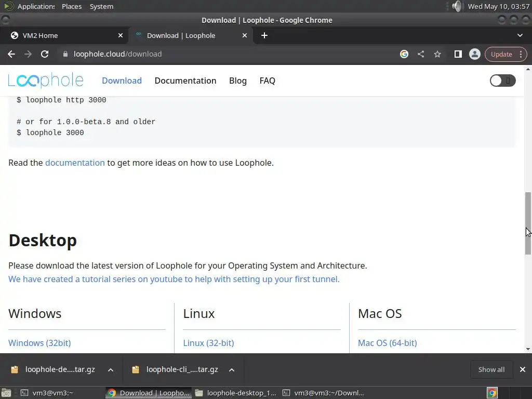Image resolution: width=532 pixels, height=399 pixels.
Task: Expand the tab search dropdown arrow
Action: coord(520,35)
